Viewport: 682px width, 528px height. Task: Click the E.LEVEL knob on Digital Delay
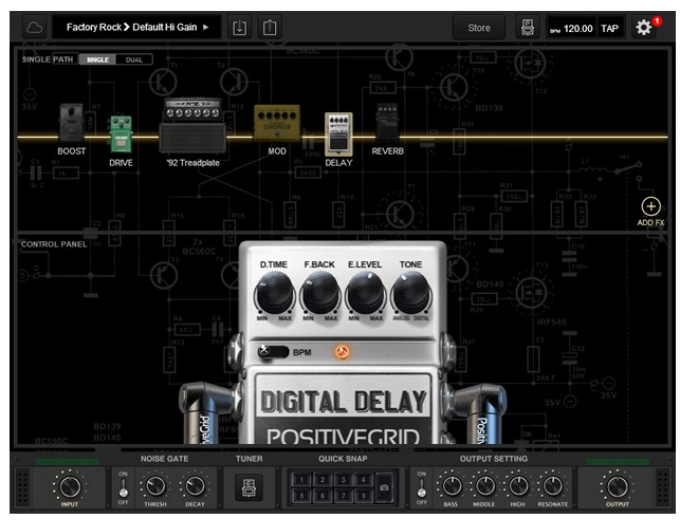(x=365, y=293)
